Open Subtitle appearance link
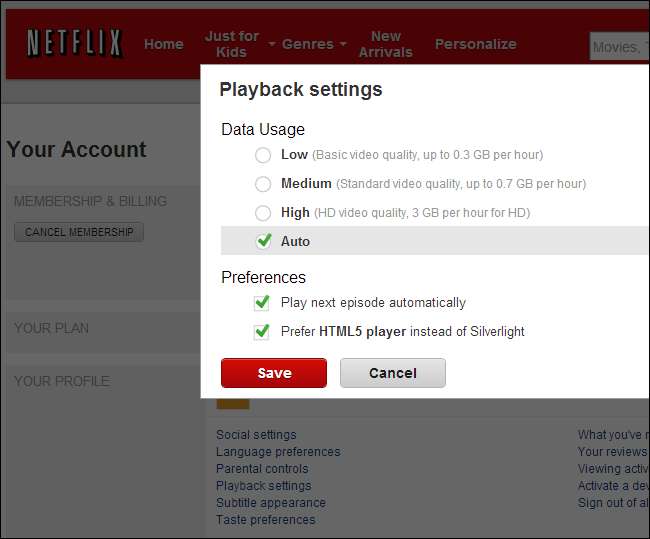 [271, 503]
